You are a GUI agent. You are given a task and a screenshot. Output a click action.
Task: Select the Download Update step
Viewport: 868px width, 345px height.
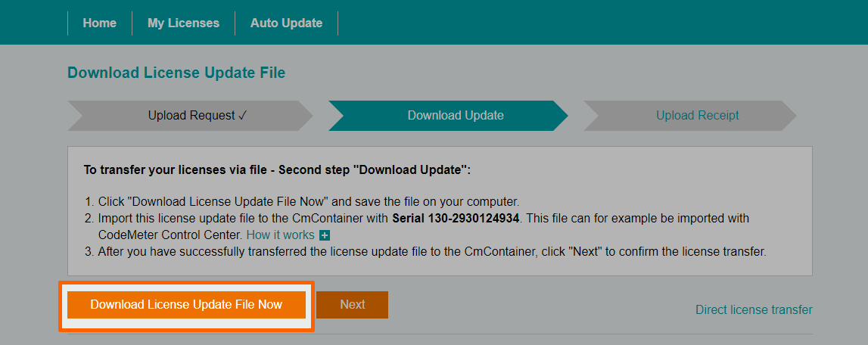click(x=455, y=116)
